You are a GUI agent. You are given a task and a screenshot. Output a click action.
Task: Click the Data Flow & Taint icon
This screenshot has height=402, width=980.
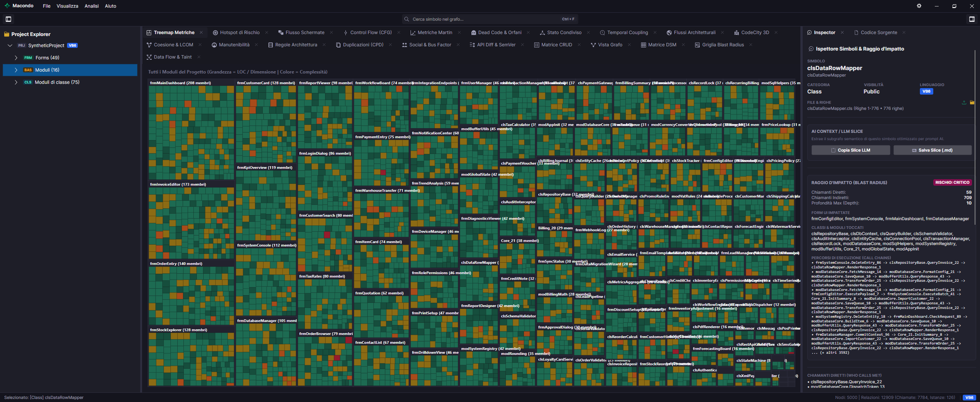pos(149,57)
